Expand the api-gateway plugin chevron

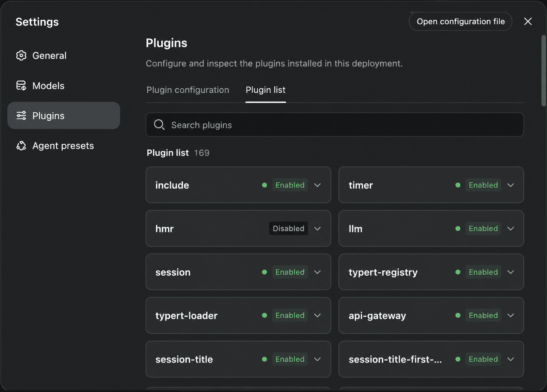[511, 316]
